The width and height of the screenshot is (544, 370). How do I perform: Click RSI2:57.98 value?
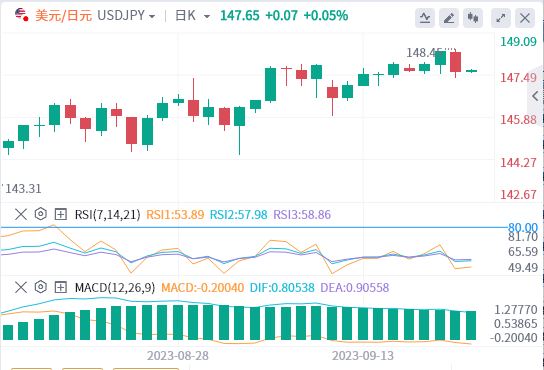[239, 215]
